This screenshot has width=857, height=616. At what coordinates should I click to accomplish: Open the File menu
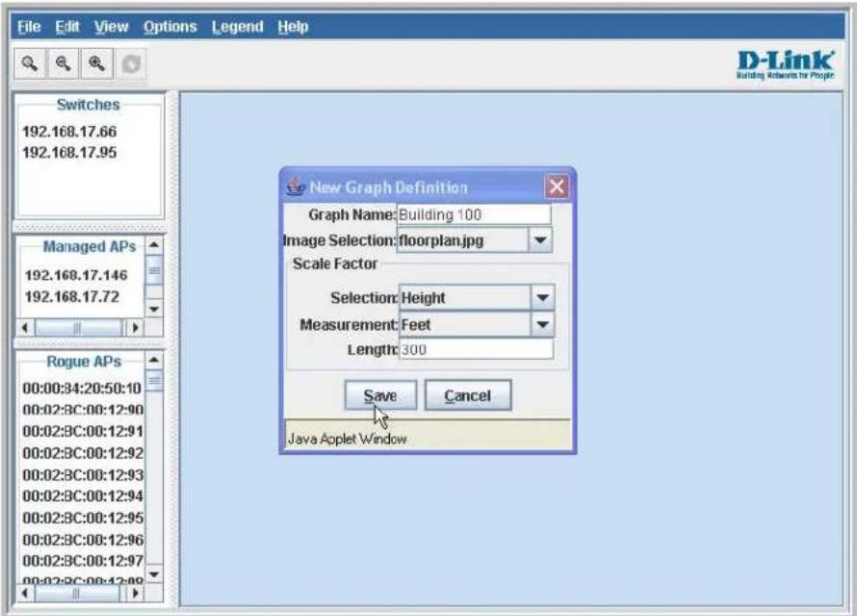pos(29,27)
